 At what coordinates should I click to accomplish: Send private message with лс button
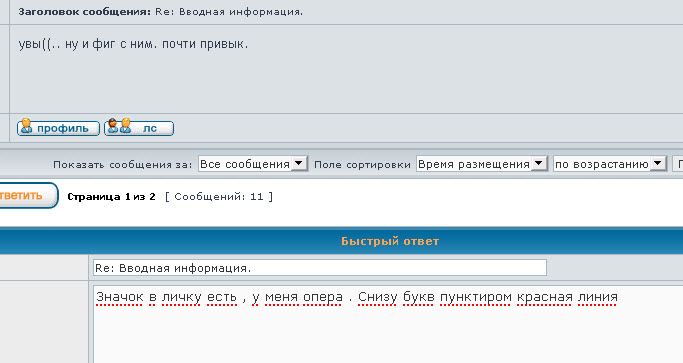click(x=139, y=128)
